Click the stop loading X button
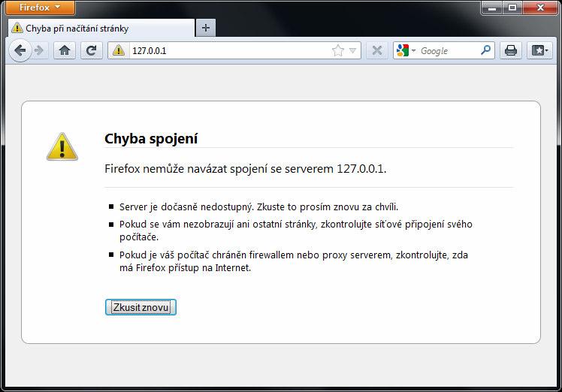The image size is (562, 392). (x=377, y=50)
